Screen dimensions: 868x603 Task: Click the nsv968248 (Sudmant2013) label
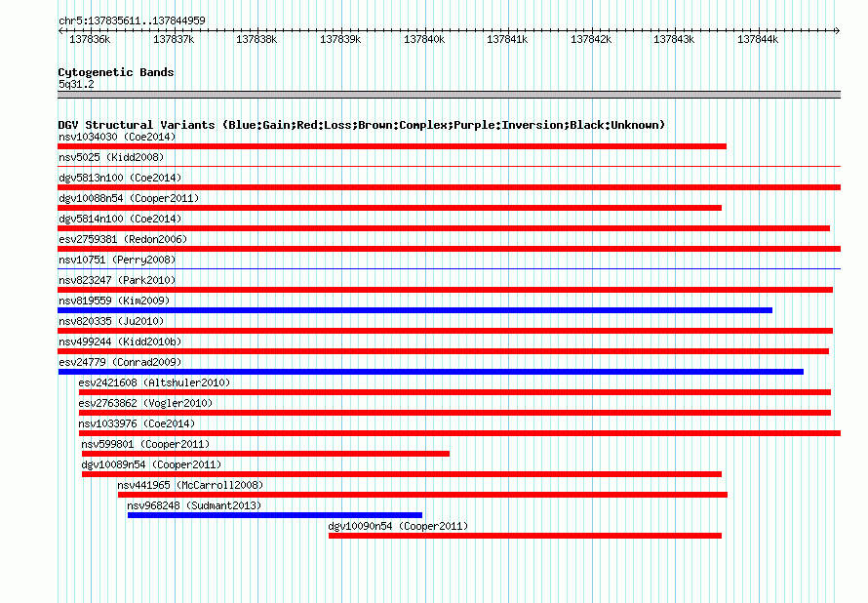click(x=194, y=505)
